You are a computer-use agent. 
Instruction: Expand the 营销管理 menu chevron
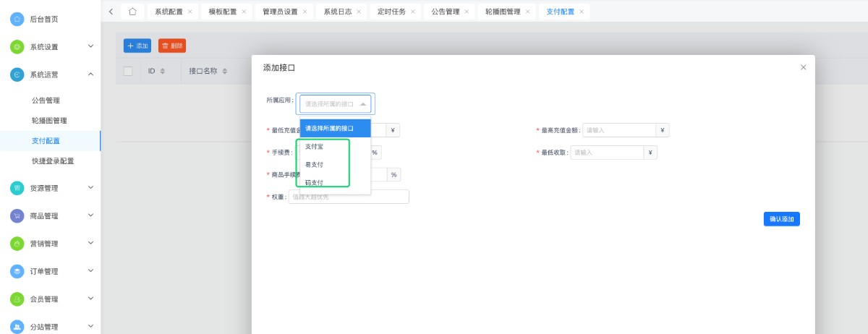point(90,243)
